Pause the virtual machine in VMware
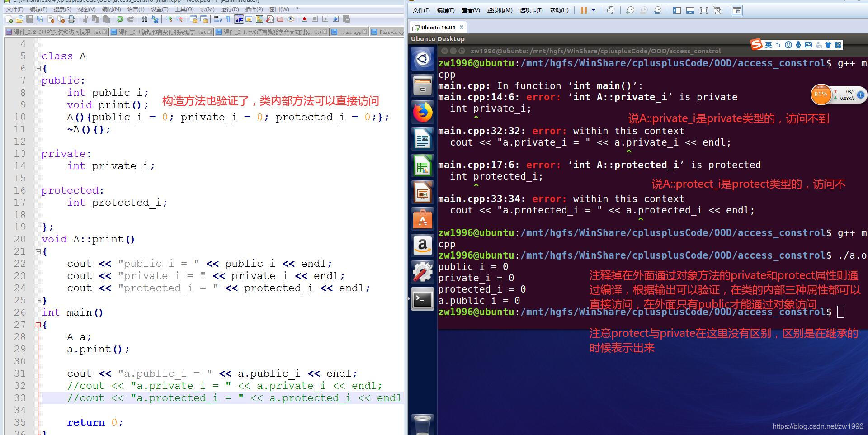The width and height of the screenshot is (868, 435). point(584,10)
